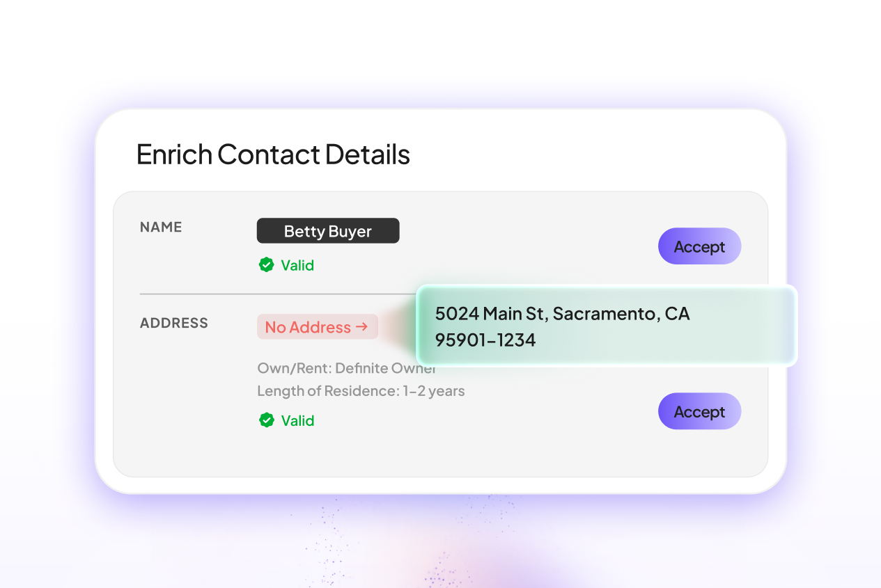
Task: Click the Valid status text under address details
Action: click(x=297, y=420)
